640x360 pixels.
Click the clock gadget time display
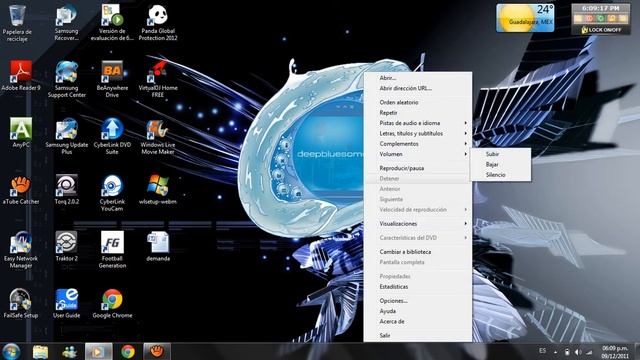[x=600, y=8]
